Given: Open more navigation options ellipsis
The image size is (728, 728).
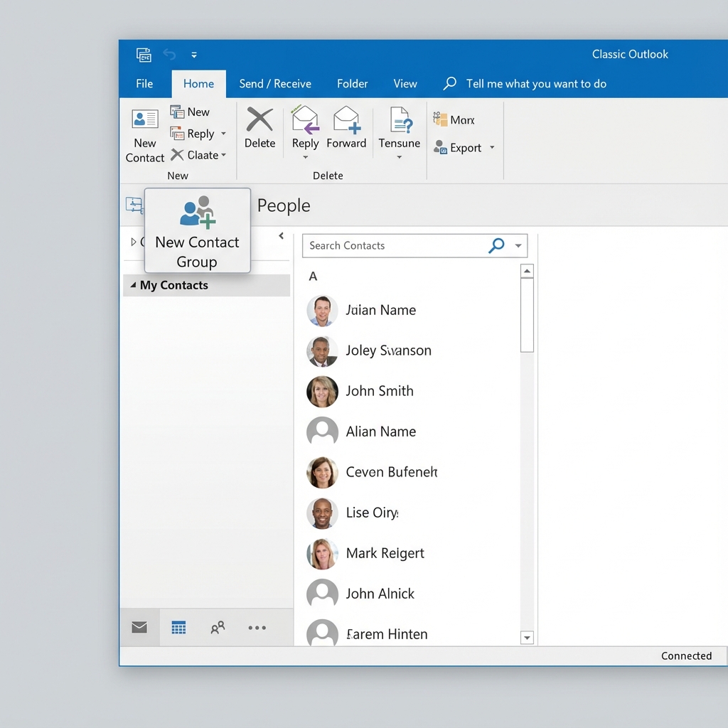Looking at the screenshot, I should tap(257, 628).
